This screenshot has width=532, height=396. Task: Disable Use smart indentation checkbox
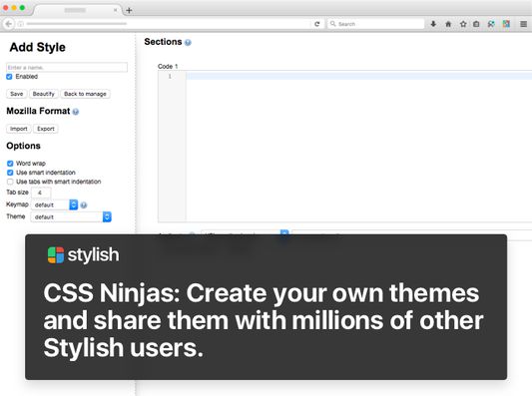[10, 173]
